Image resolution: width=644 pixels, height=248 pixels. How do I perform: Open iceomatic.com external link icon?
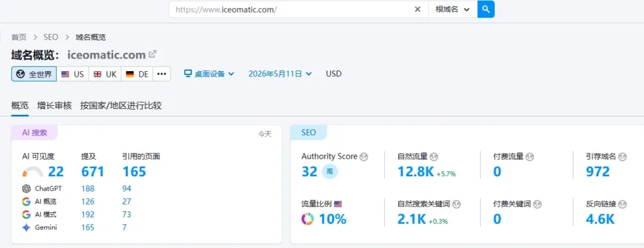[x=152, y=54]
